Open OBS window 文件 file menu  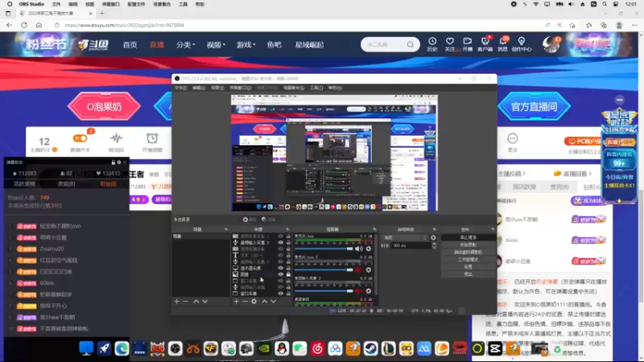click(180, 88)
